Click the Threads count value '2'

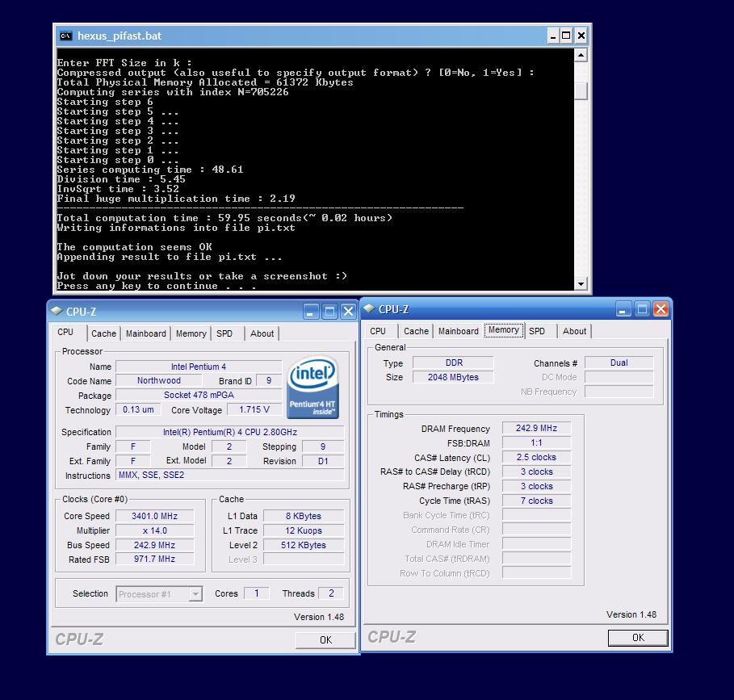click(331, 593)
